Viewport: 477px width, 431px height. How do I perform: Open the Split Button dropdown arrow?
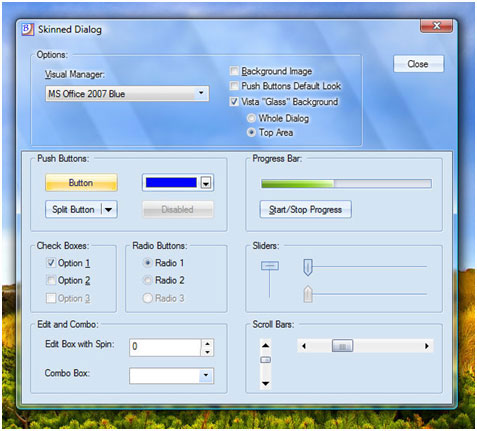109,210
